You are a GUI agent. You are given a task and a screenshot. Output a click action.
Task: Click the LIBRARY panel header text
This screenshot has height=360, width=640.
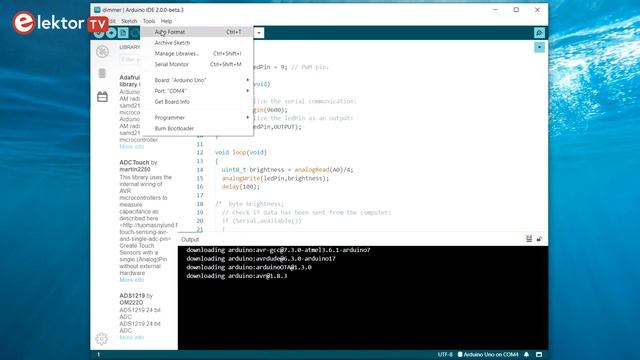130,47
